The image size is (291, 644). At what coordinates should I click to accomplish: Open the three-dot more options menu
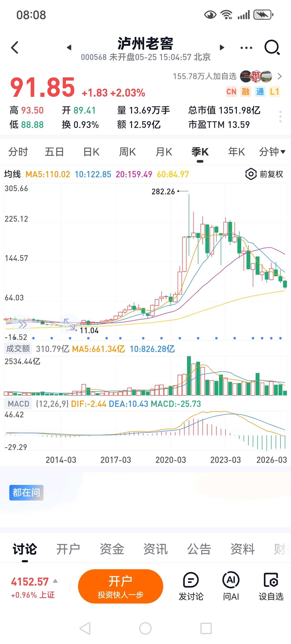click(x=246, y=48)
